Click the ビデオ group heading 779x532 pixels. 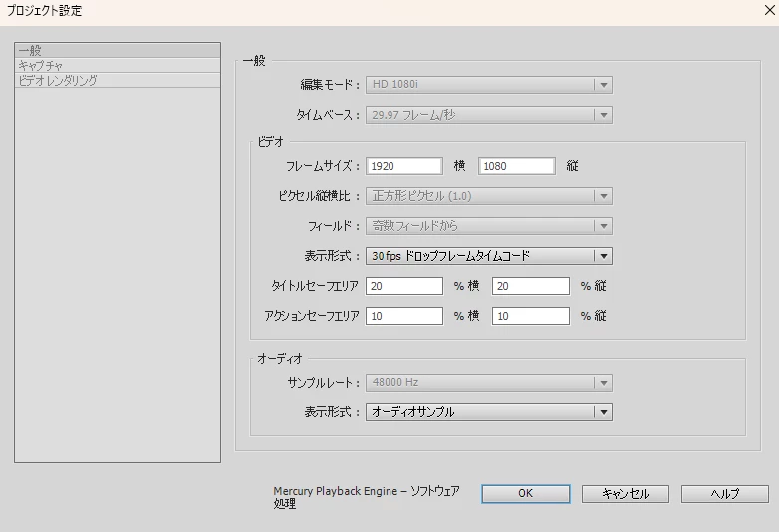[x=270, y=142]
